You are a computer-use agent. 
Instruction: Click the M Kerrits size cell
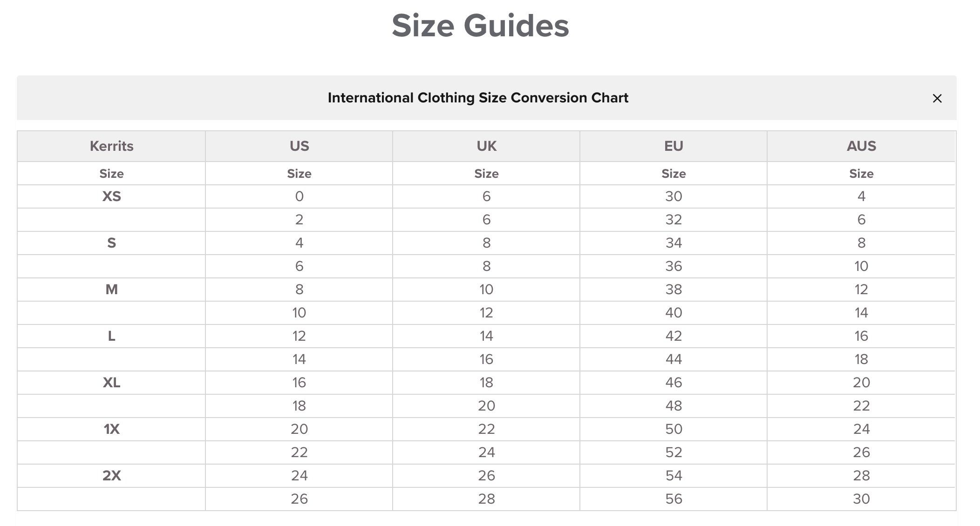coord(111,290)
